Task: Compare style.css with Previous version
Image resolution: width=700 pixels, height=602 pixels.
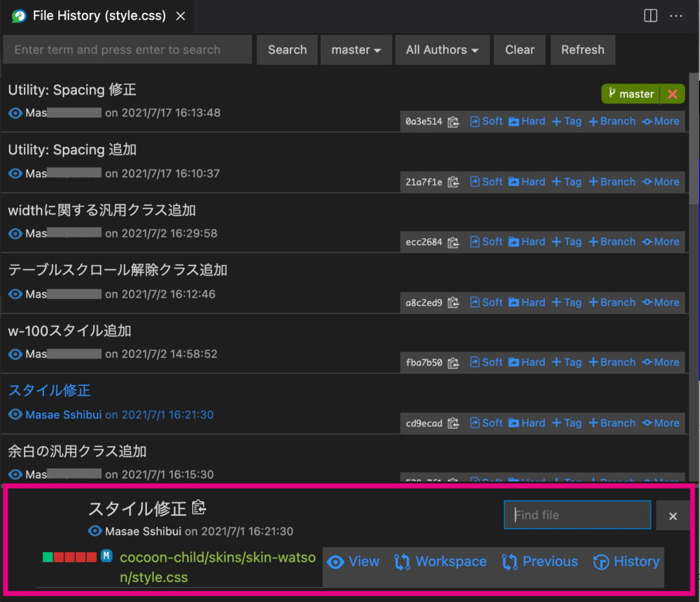Action: (x=539, y=562)
